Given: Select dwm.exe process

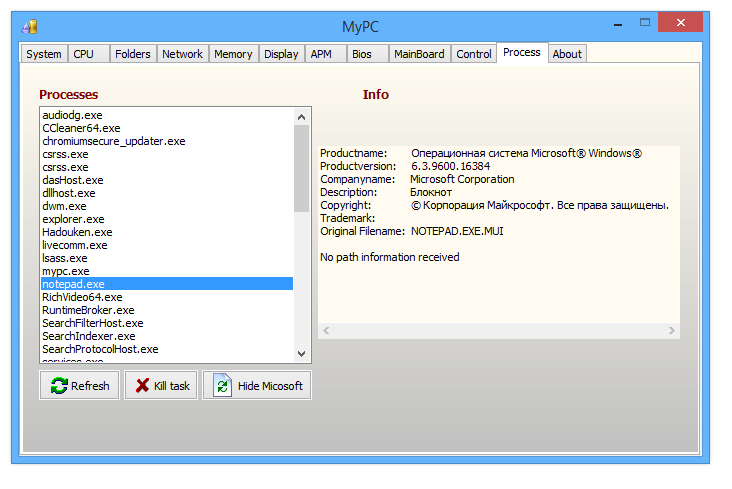Looking at the screenshot, I should click(167, 206).
